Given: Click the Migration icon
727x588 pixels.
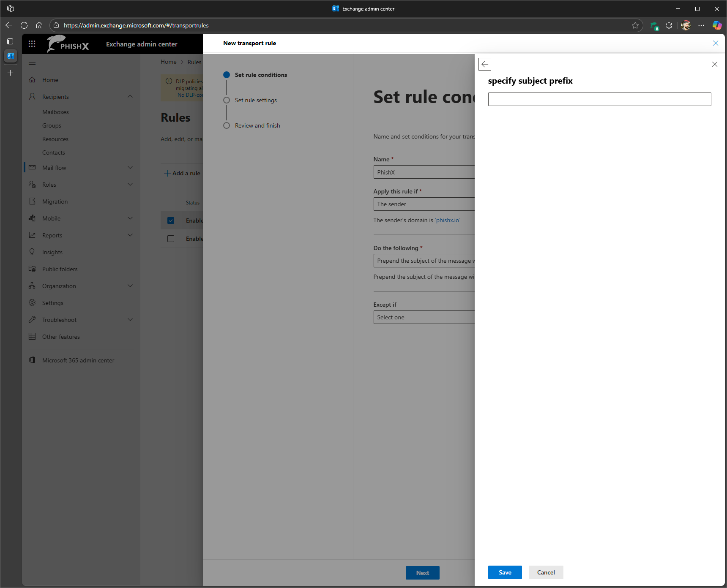Looking at the screenshot, I should pos(32,201).
